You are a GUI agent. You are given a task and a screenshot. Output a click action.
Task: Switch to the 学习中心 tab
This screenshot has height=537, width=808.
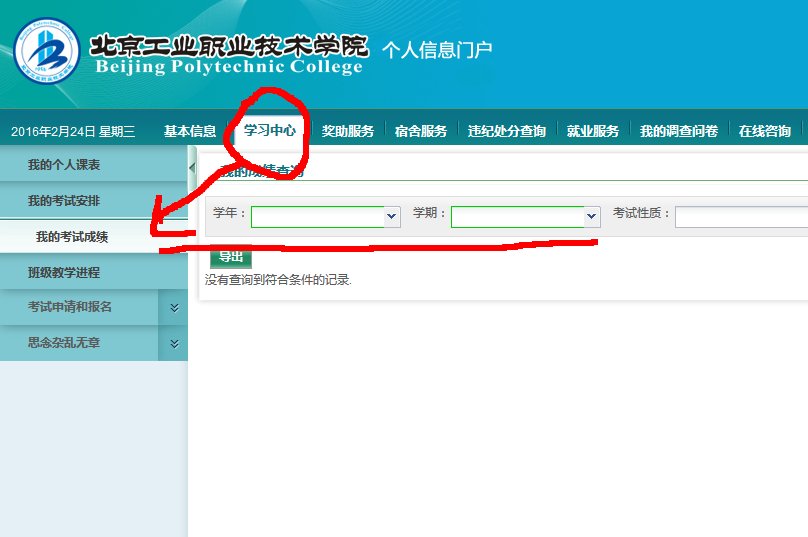coord(270,130)
